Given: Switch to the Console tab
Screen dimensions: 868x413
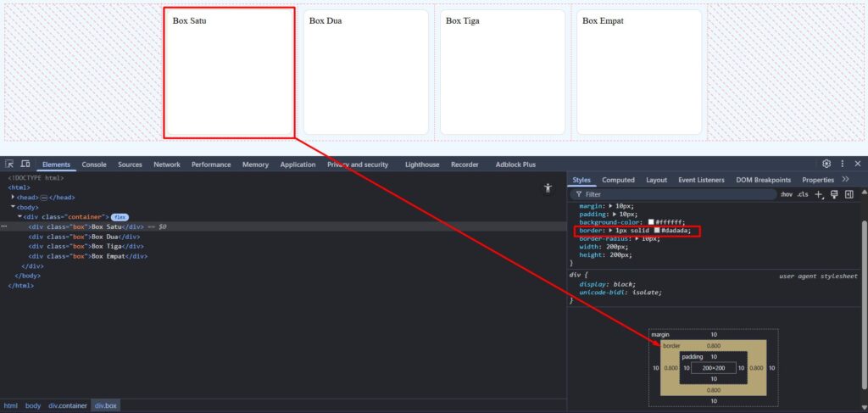Looking at the screenshot, I should (x=94, y=165).
